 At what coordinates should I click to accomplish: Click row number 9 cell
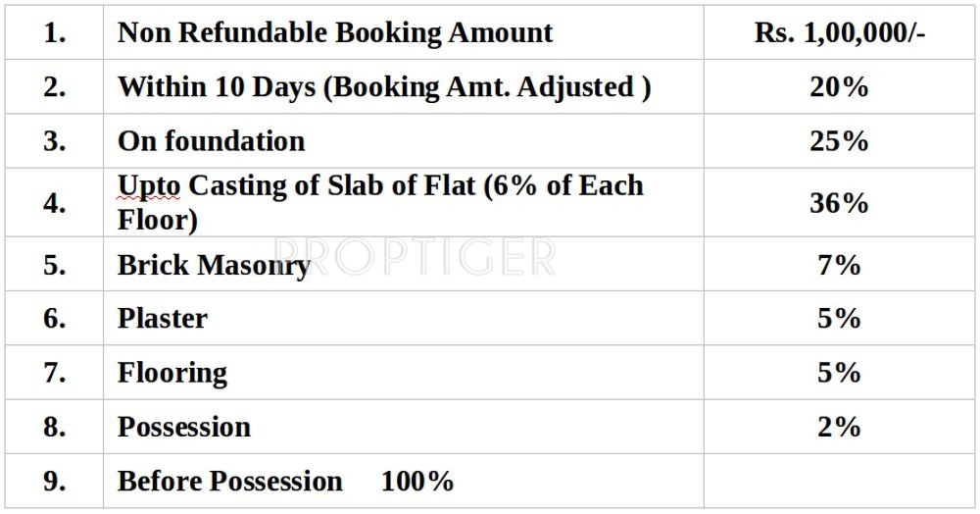55,481
